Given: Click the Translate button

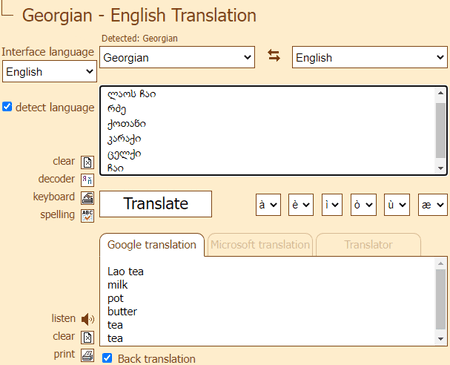Looking at the screenshot, I should tap(156, 204).
